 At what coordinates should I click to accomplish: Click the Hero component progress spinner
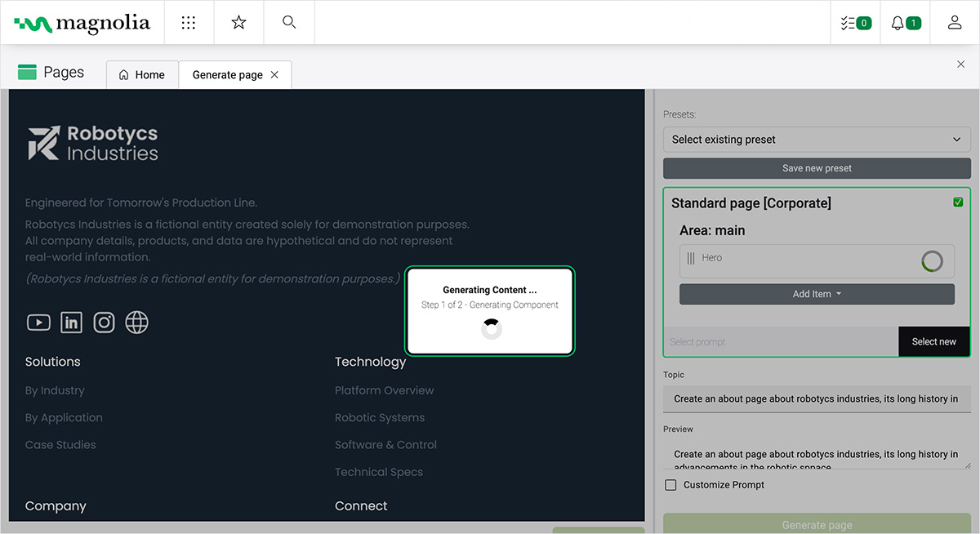[933, 261]
